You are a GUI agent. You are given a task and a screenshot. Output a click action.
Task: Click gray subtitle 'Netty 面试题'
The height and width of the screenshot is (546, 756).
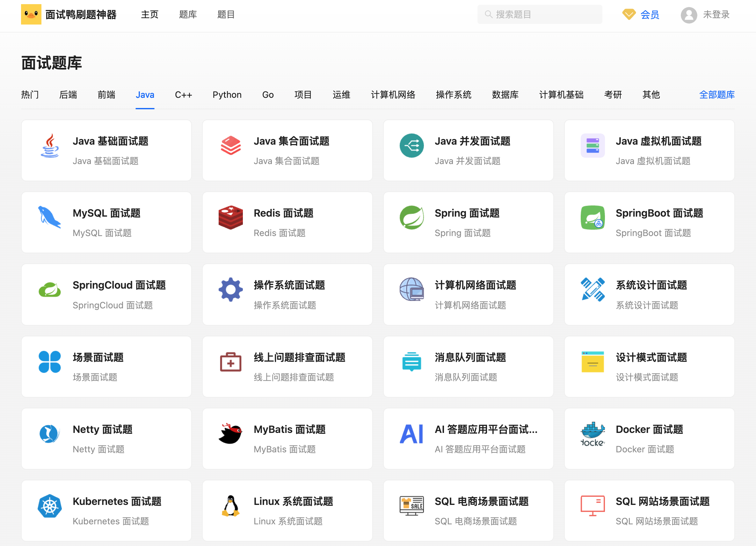[x=98, y=449]
